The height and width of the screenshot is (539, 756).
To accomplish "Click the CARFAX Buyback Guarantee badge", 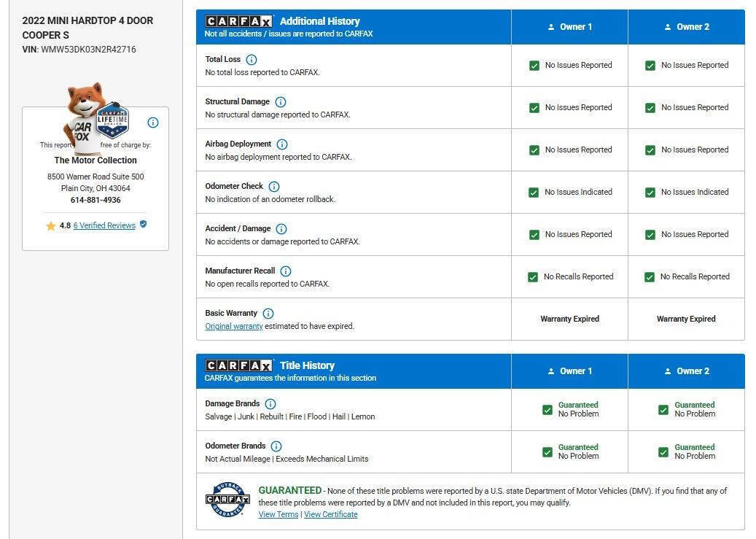I will (x=227, y=500).
